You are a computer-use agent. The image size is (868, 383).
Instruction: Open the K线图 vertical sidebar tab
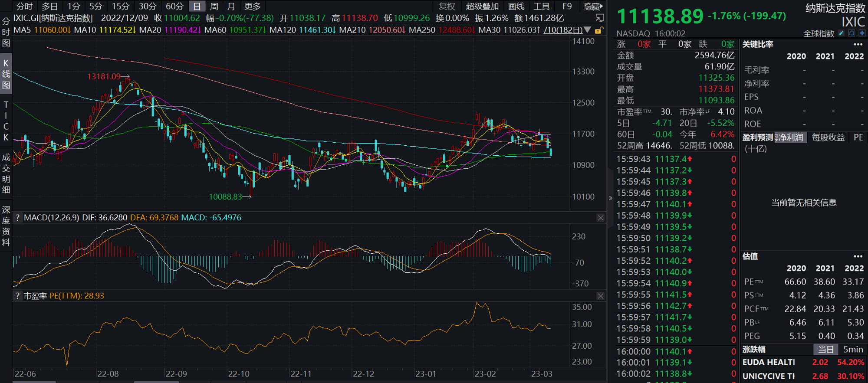click(6, 74)
